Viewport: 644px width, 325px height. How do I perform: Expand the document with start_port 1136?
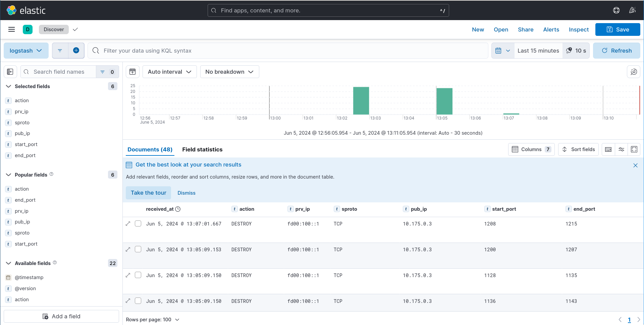pos(128,301)
